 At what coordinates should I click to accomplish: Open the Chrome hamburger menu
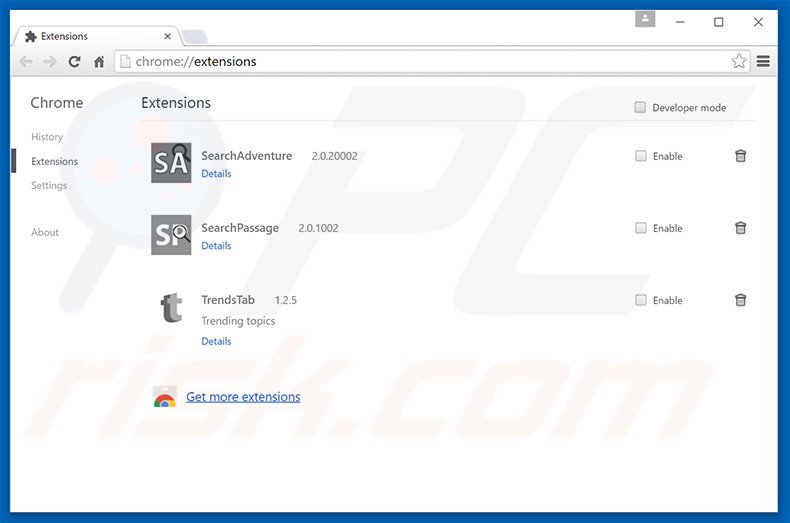[x=763, y=61]
